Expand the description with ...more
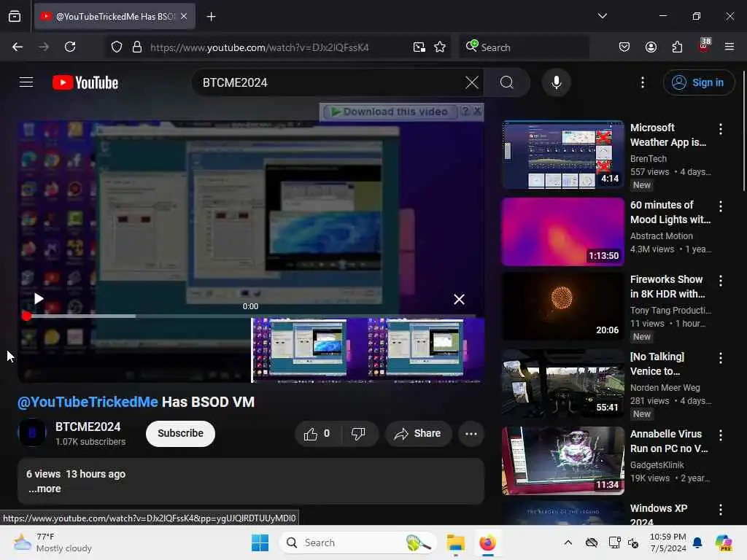 44,489
